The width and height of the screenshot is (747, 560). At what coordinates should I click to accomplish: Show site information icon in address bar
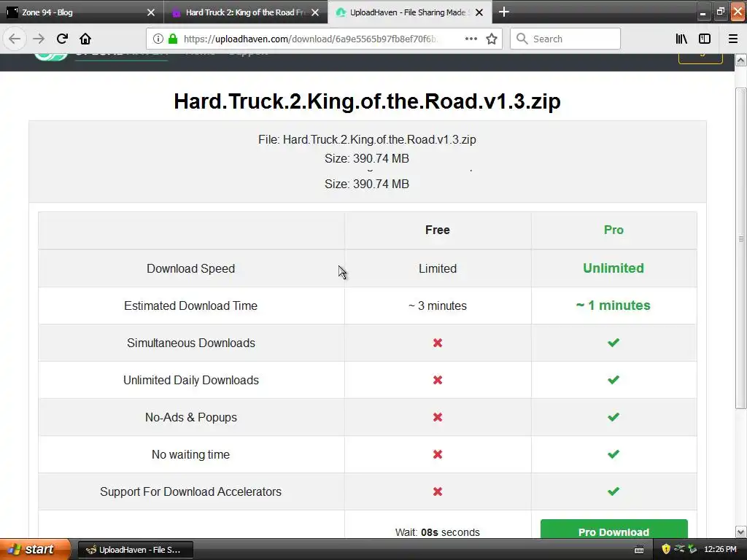158,39
